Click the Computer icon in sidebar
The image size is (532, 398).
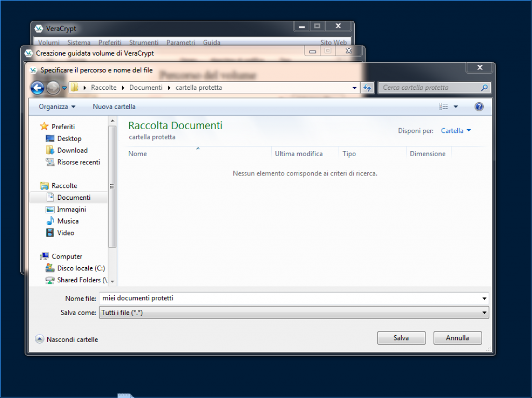(x=44, y=256)
